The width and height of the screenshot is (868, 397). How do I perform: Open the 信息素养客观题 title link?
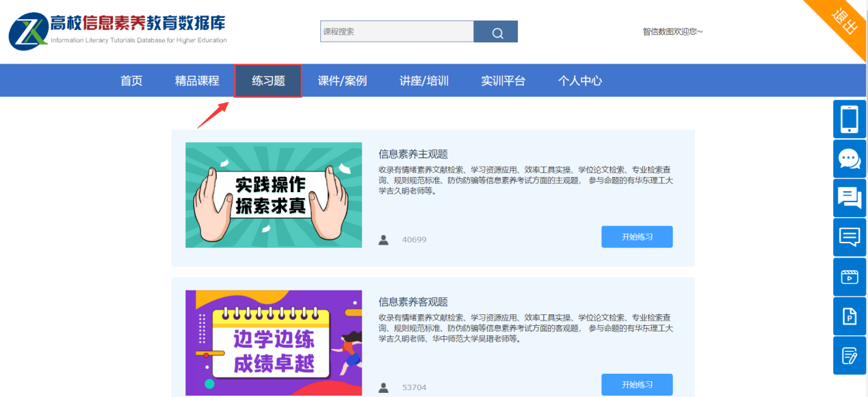[413, 301]
